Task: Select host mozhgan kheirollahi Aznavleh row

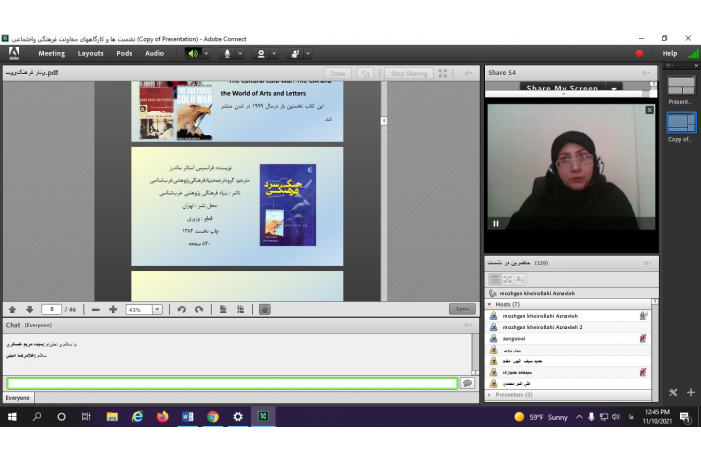Action: click(568, 316)
